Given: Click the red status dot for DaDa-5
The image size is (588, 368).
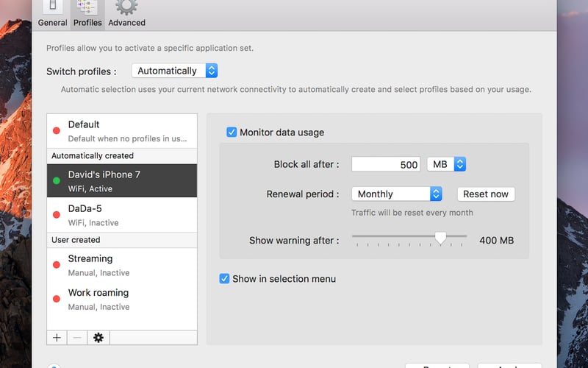Looking at the screenshot, I should pos(57,215).
